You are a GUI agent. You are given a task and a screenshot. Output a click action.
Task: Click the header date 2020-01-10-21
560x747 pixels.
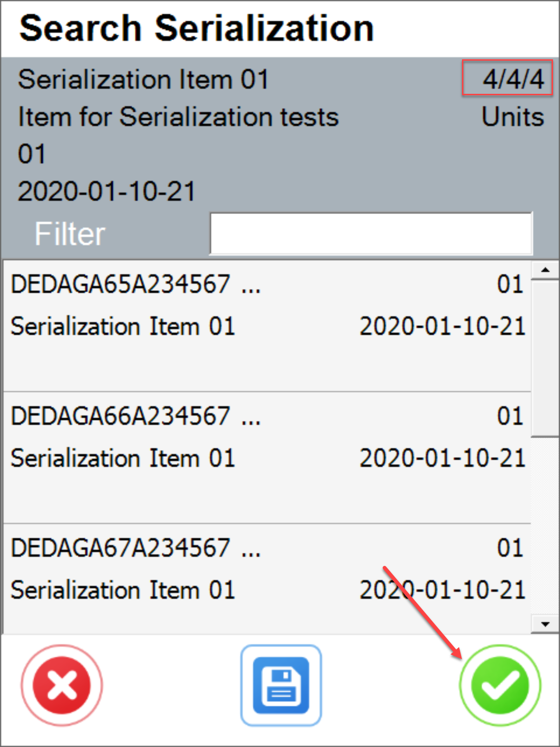click(106, 191)
